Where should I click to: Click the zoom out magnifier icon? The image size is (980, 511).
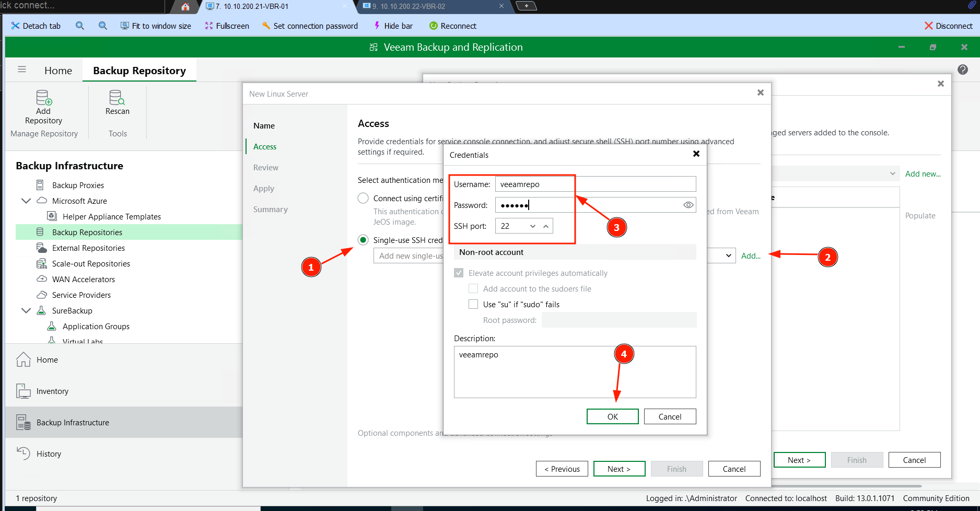(103, 26)
